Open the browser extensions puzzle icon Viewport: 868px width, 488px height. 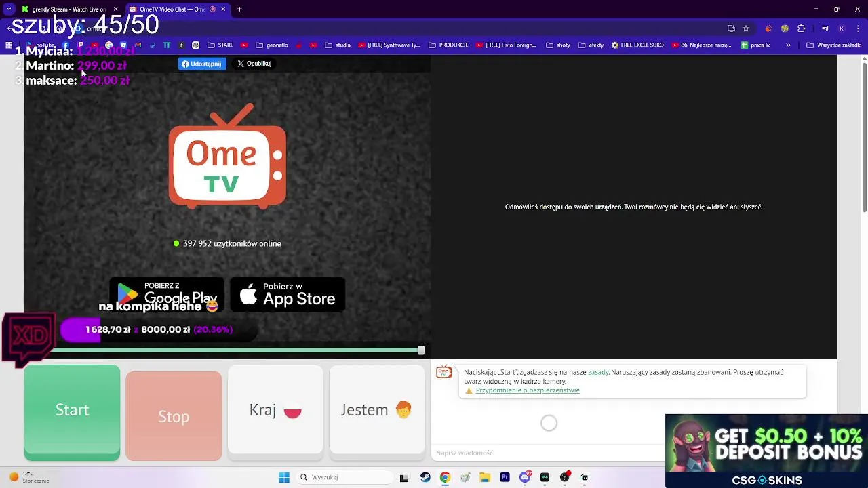point(801,28)
